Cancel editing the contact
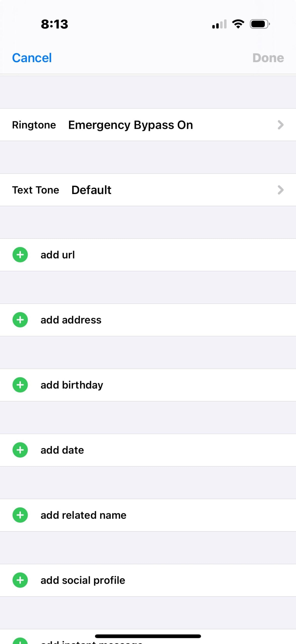Viewport: 296px width, 644px height. (x=32, y=58)
